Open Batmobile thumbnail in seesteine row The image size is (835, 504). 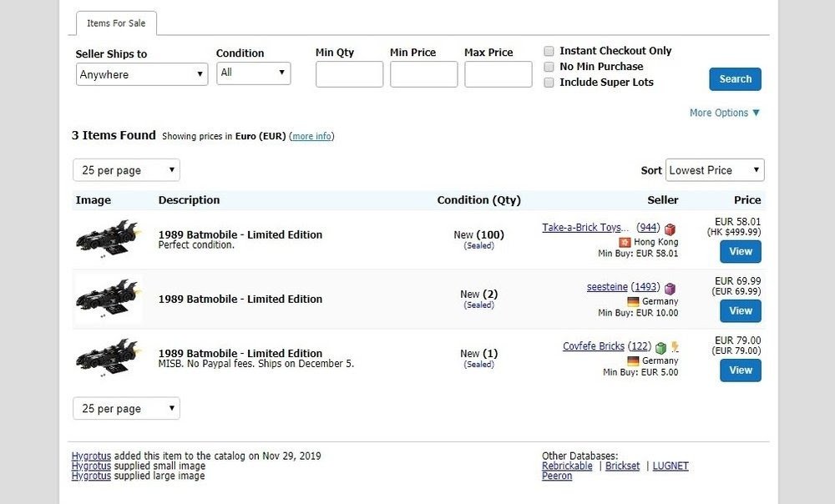click(x=109, y=299)
